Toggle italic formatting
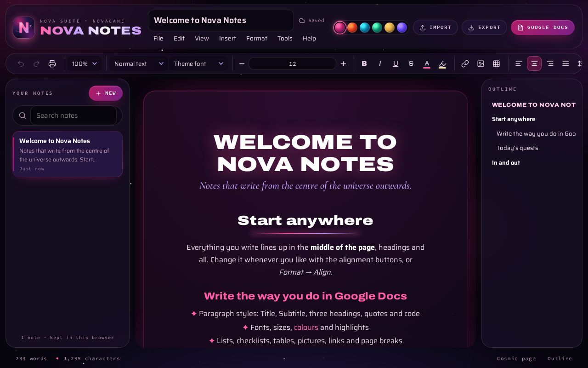 coord(380,63)
